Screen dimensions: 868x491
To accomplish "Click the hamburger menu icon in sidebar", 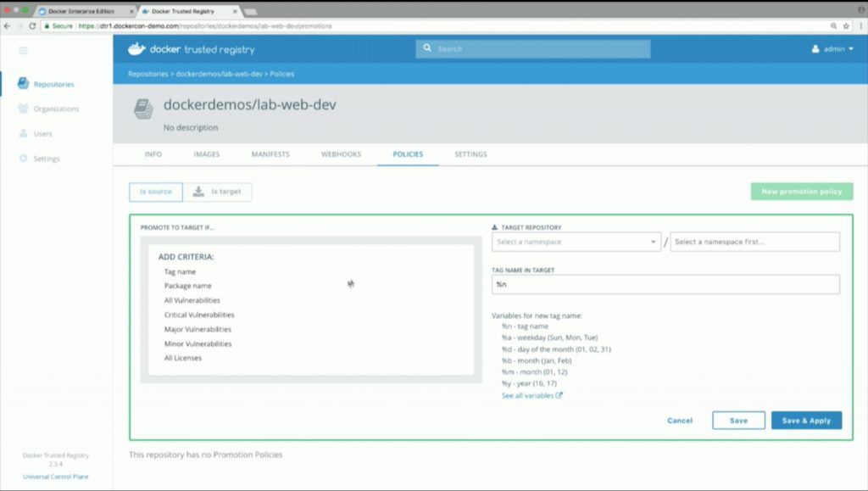I will point(23,50).
